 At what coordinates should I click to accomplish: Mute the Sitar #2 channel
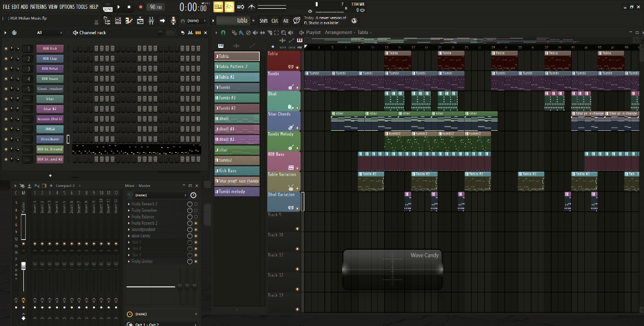pos(6,109)
